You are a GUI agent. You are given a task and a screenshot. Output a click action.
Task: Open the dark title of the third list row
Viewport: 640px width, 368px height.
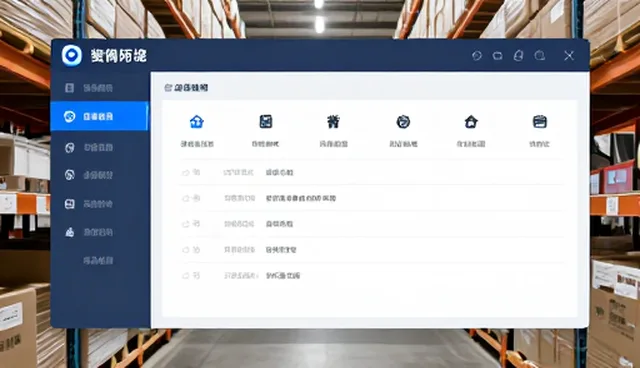pyautogui.click(x=280, y=224)
